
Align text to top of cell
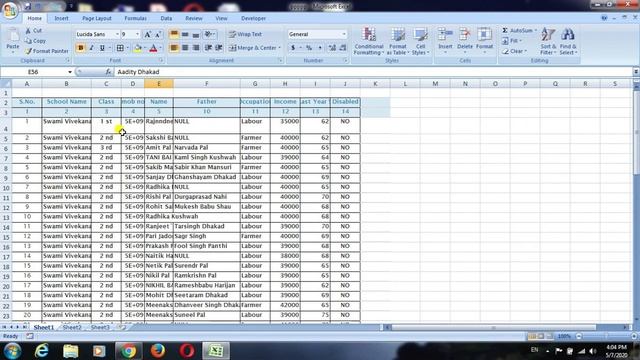tap(174, 35)
